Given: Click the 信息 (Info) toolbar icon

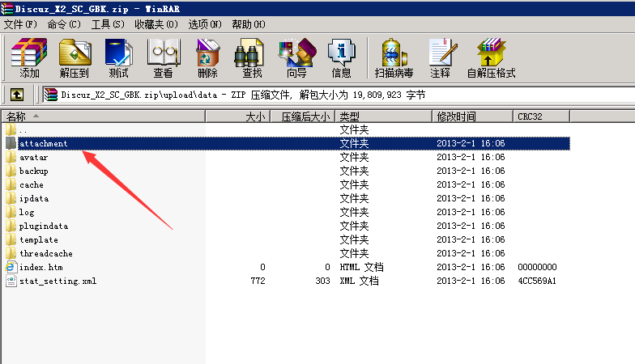Looking at the screenshot, I should [341, 57].
